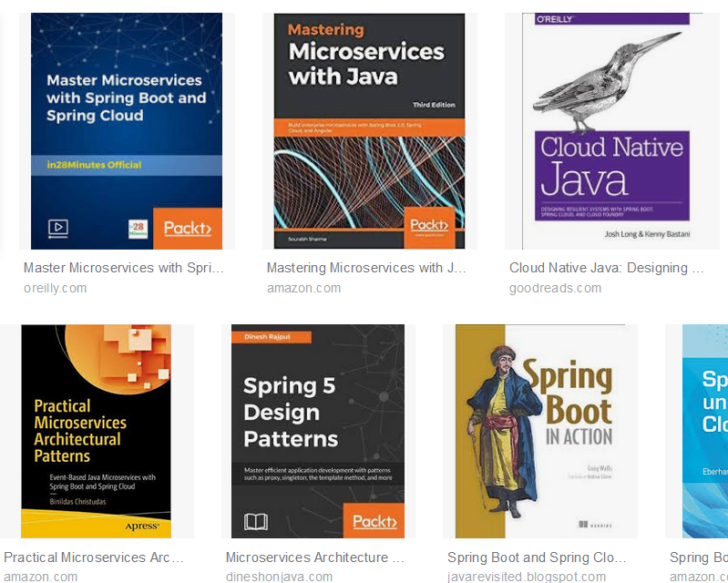The image size is (728, 583).
Task: Click the 'Spring Boot and Spring Clo…' title
Action: pos(537,557)
